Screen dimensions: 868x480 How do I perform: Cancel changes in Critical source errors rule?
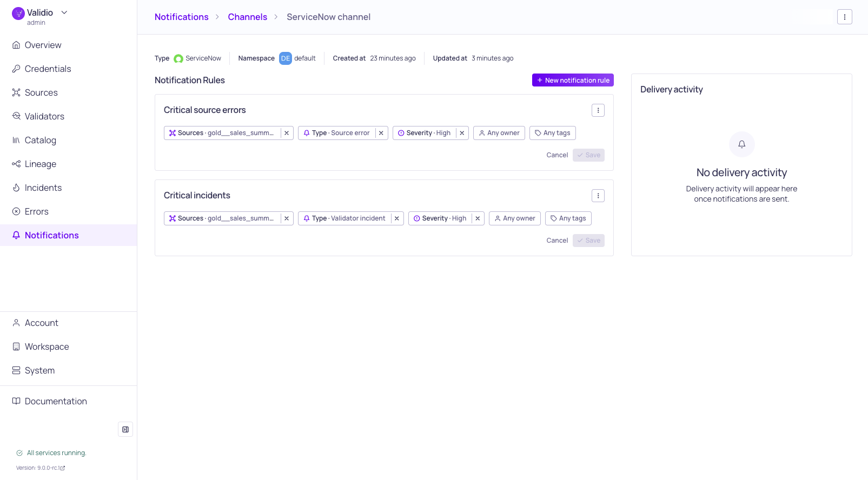pyautogui.click(x=557, y=155)
